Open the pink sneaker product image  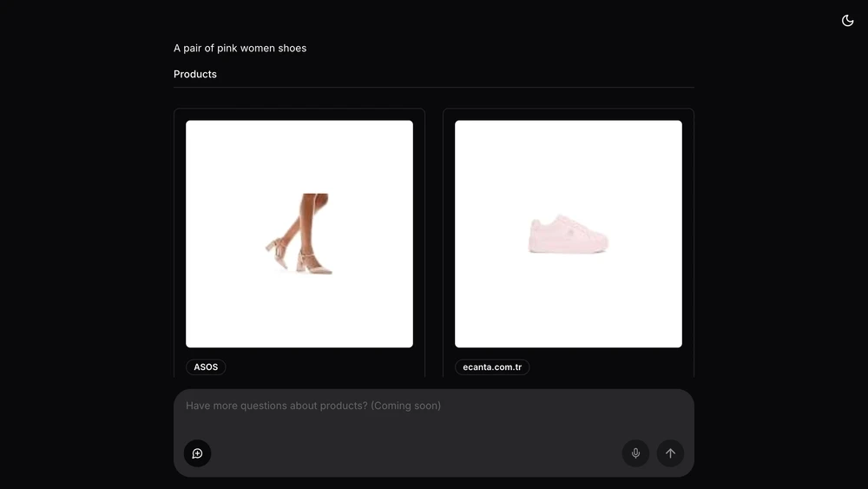coord(569,234)
